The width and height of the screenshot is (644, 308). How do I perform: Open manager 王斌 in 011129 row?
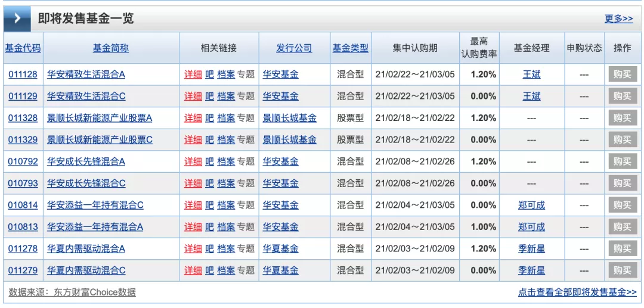pyautogui.click(x=531, y=97)
